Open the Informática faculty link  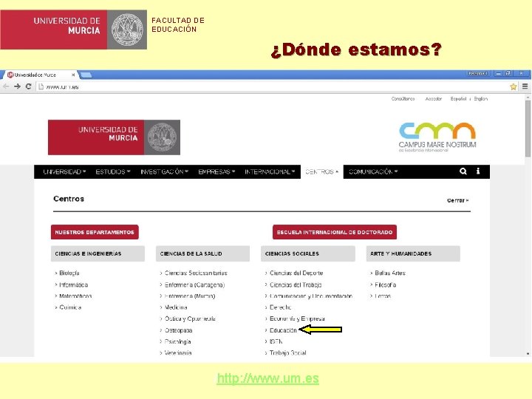point(74,284)
